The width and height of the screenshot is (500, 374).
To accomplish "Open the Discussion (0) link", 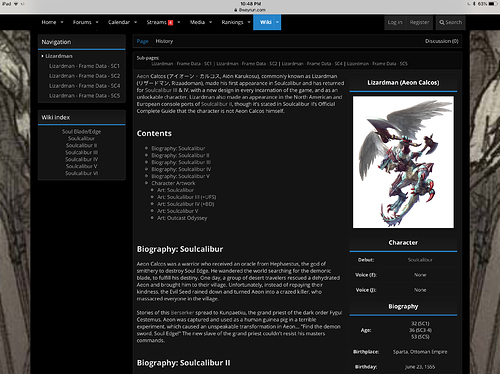I will pos(442,41).
